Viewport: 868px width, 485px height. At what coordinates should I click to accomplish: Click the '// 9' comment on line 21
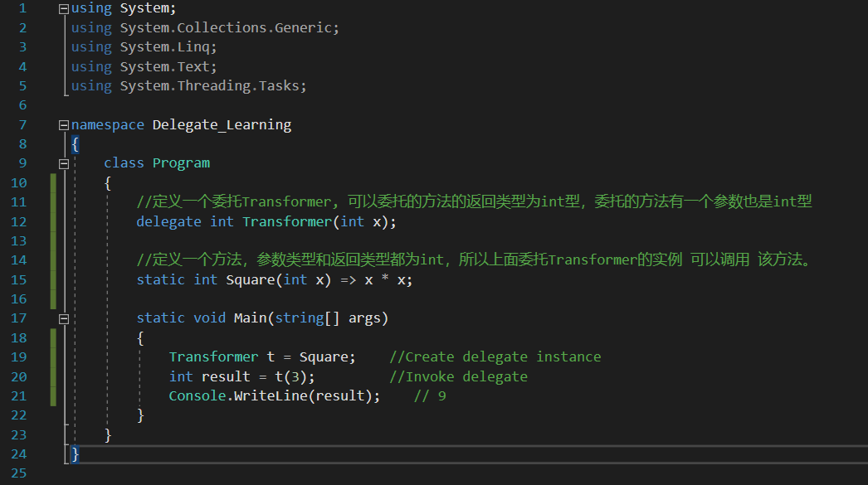pos(430,396)
